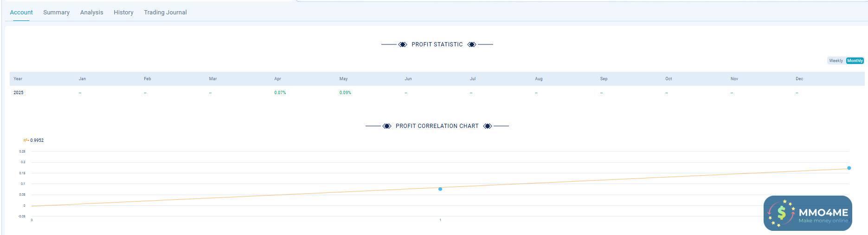Click the middle blue chart data point
The width and height of the screenshot is (868, 235).
[x=440, y=189]
